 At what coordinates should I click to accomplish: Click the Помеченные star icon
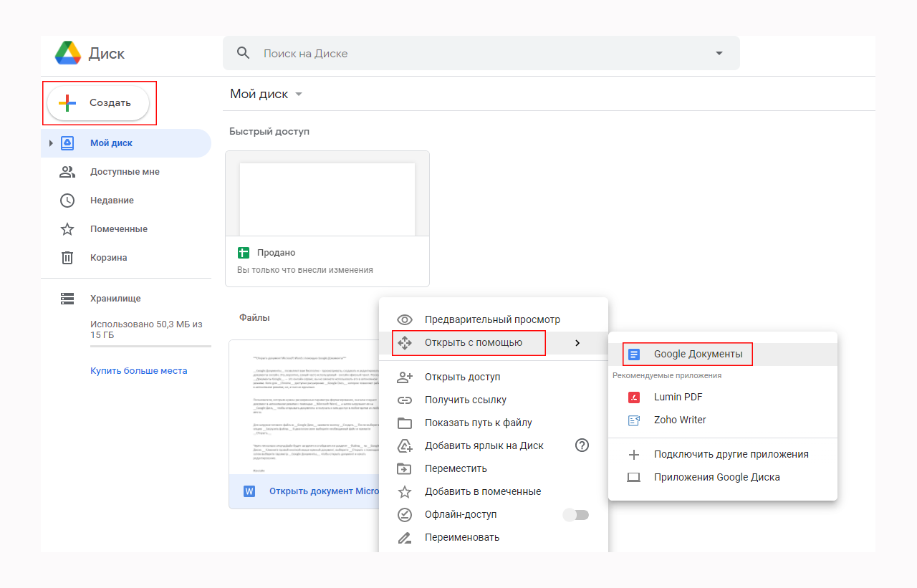pos(67,229)
